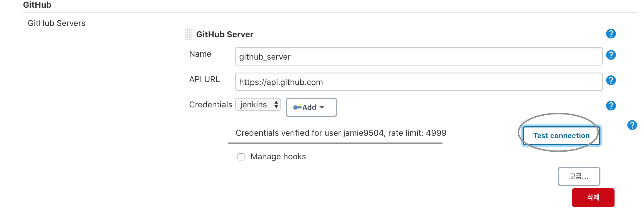Open the jenkins credentials dropdown
644x213 pixels.
coord(258,104)
